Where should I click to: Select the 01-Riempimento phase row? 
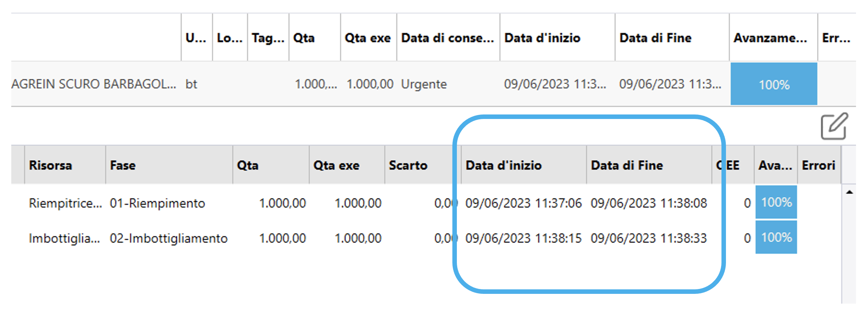426,203
